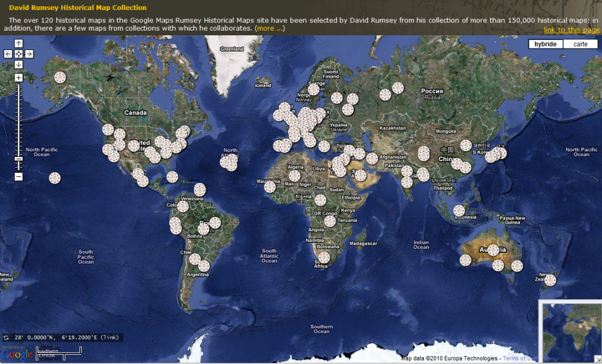Open the 'more ...' description link
This screenshot has width=602, height=364.
click(x=270, y=28)
